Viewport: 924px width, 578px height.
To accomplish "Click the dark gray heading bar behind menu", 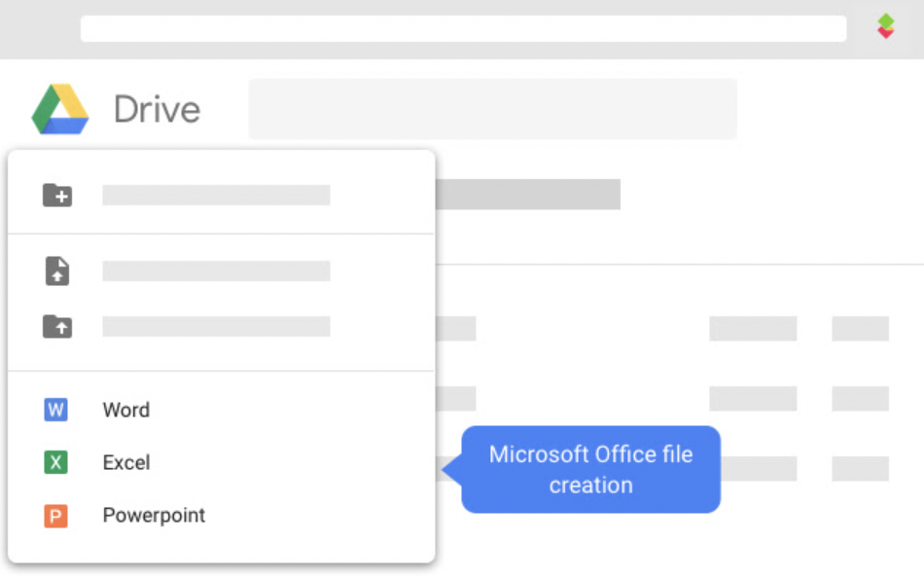I will coord(527,194).
